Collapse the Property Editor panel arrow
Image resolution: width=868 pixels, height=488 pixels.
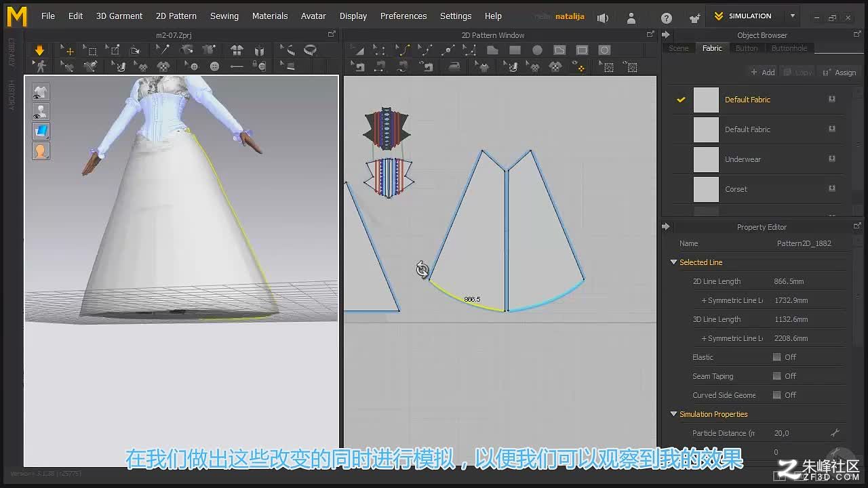pyautogui.click(x=666, y=227)
